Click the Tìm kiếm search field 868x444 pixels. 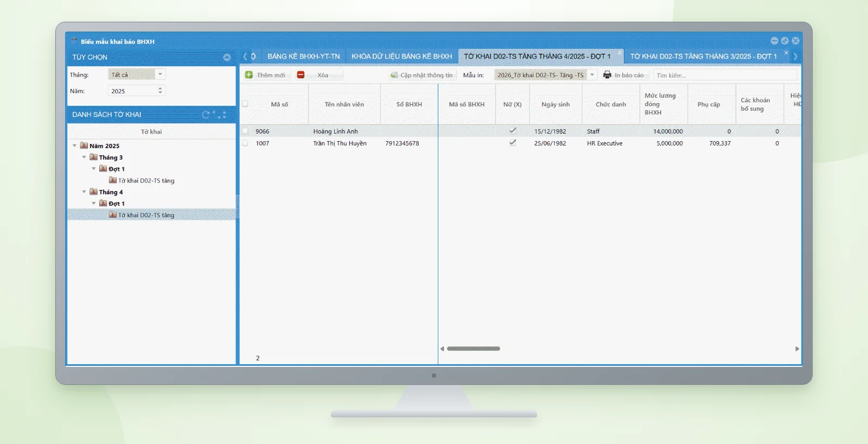coord(725,75)
